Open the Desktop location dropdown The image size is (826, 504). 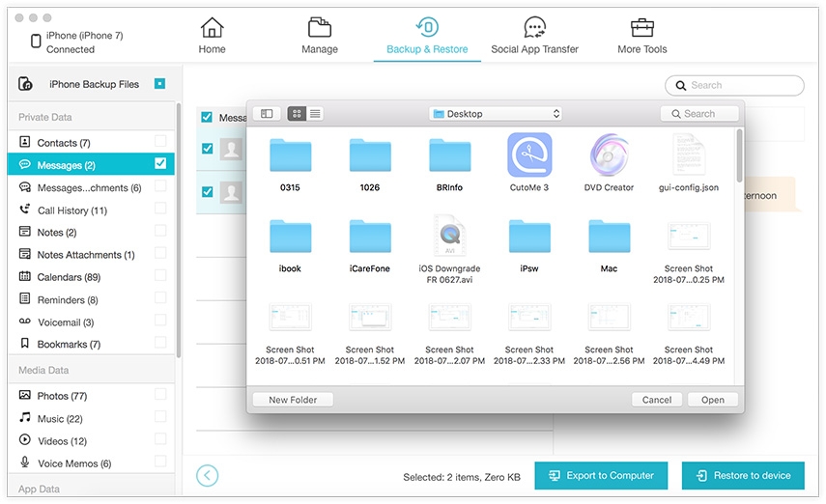coord(496,113)
